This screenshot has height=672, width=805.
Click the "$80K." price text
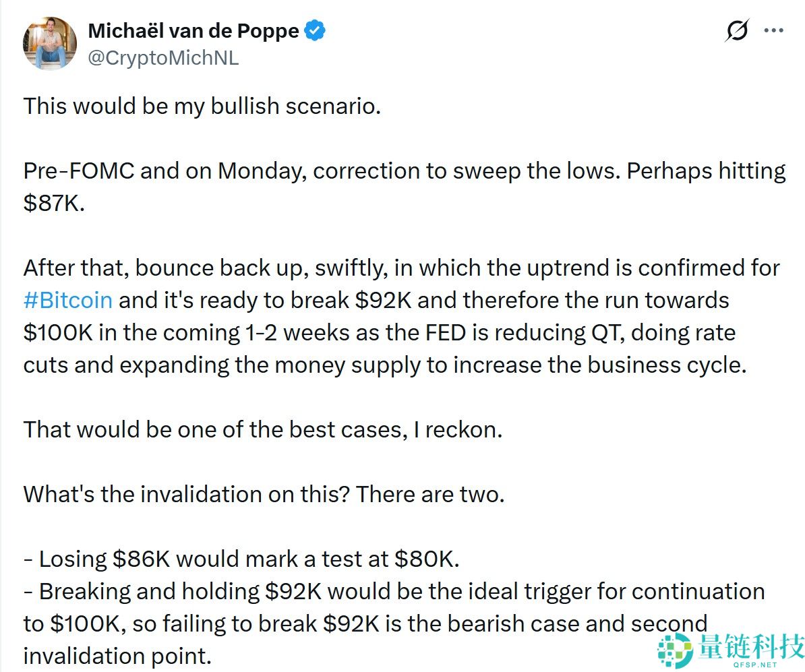click(427, 559)
